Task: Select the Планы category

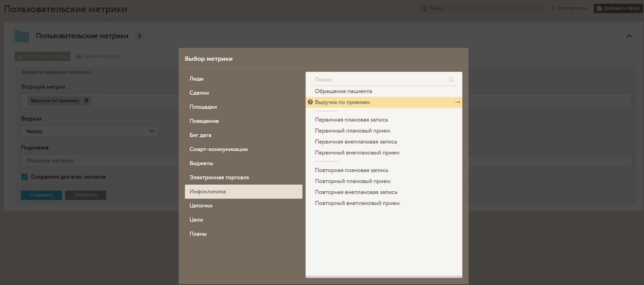Action: click(x=244, y=234)
